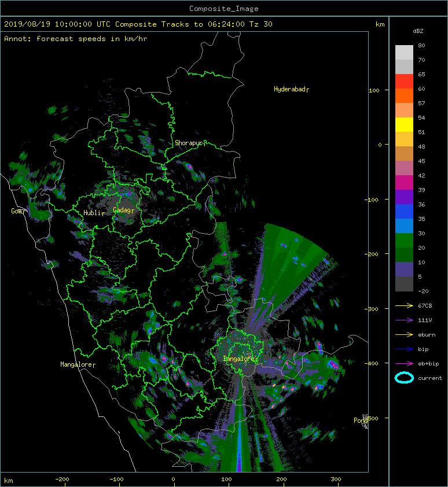Viewport: 448px width, 487px height.
Task: Select the dusty pink swatch between 45 and 42
Action: 404,168
